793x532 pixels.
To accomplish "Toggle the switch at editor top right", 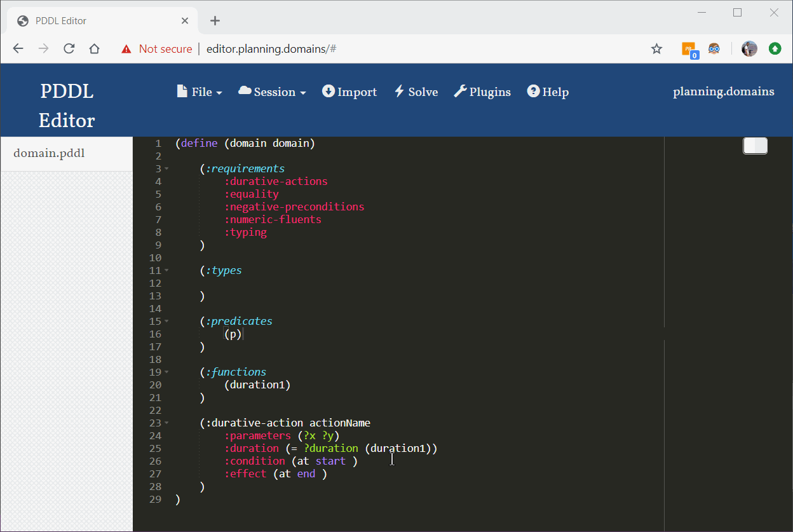I will click(x=755, y=146).
